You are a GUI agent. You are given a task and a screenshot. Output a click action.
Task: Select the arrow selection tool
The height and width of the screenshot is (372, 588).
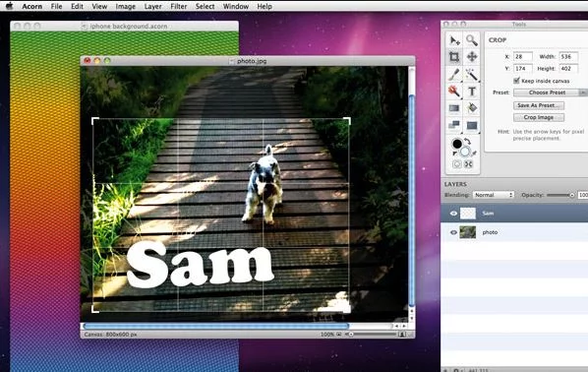[x=454, y=39]
